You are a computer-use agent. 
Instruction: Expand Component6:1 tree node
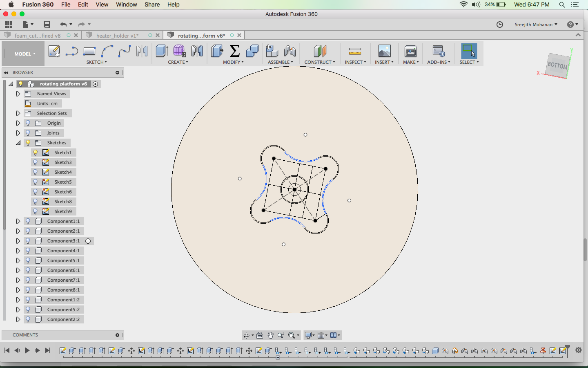[18, 270]
